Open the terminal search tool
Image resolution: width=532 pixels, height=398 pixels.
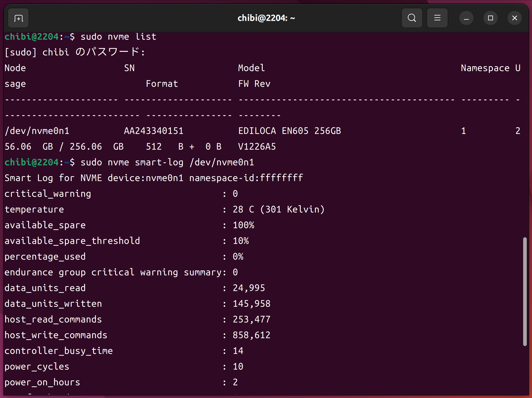[x=412, y=18]
